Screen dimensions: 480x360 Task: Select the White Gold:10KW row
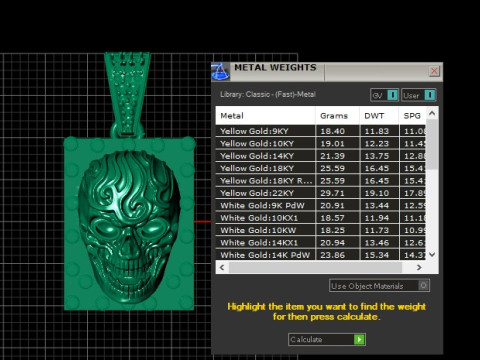(x=321, y=230)
